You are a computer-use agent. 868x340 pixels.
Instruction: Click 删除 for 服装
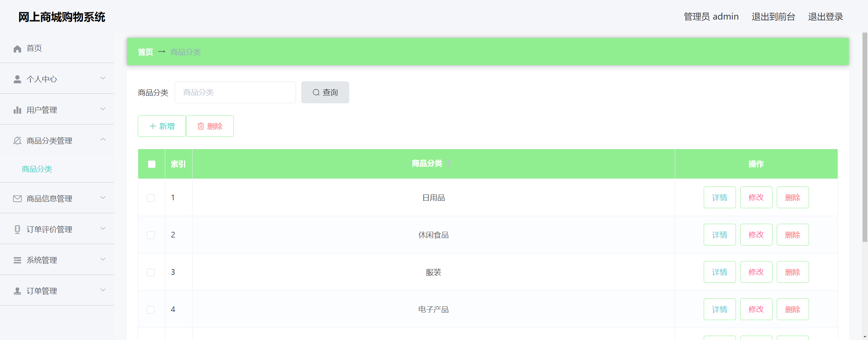pyautogui.click(x=793, y=272)
